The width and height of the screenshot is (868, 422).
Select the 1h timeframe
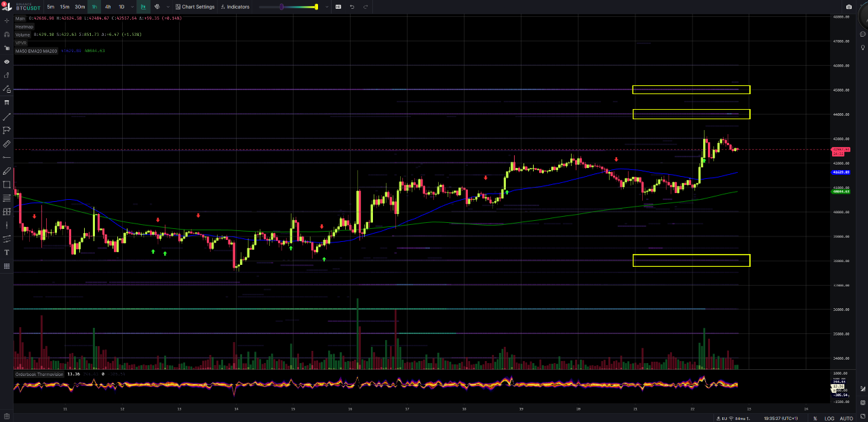94,7
